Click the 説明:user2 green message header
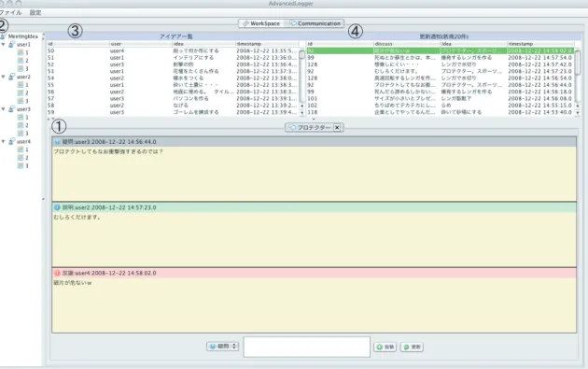The width and height of the screenshot is (588, 369). coord(315,207)
